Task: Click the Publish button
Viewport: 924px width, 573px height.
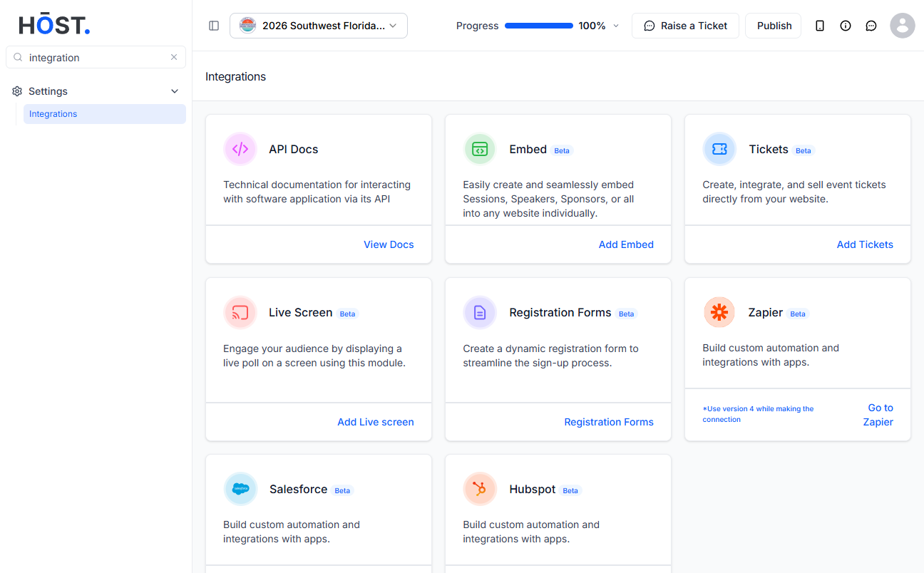Action: (x=774, y=26)
